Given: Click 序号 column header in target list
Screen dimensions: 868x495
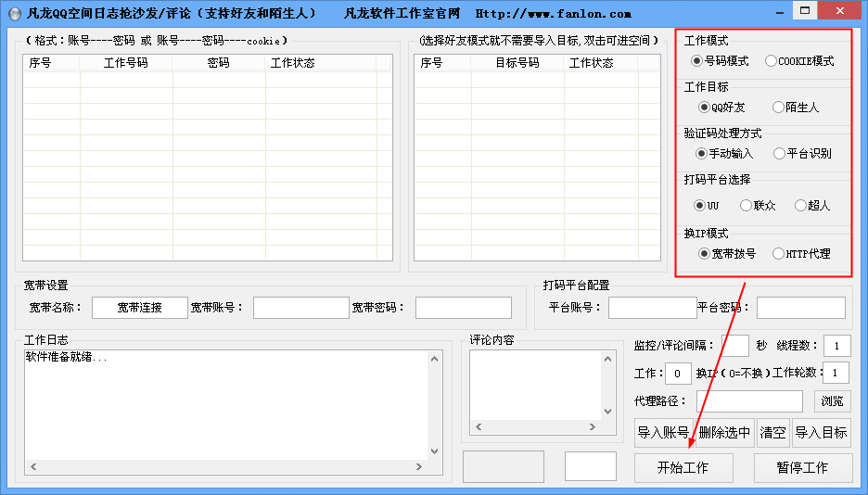Looking at the screenshot, I should pos(443,63).
